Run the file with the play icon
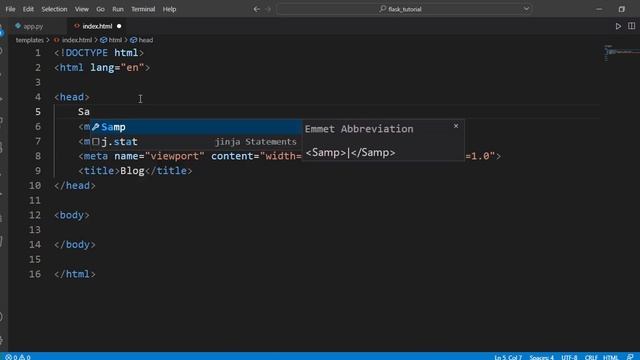640x360 pixels. click(618, 26)
